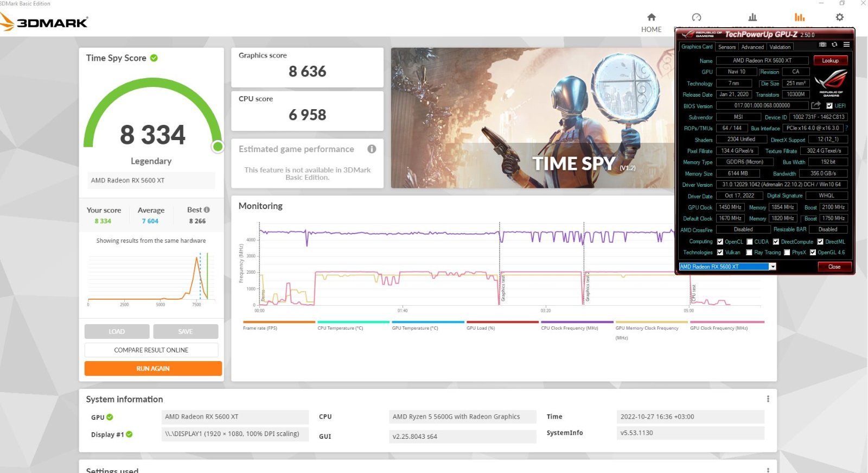Screen dimensions: 868x473
Task: Toggle the Ray Tracing checkbox
Action: pos(749,253)
